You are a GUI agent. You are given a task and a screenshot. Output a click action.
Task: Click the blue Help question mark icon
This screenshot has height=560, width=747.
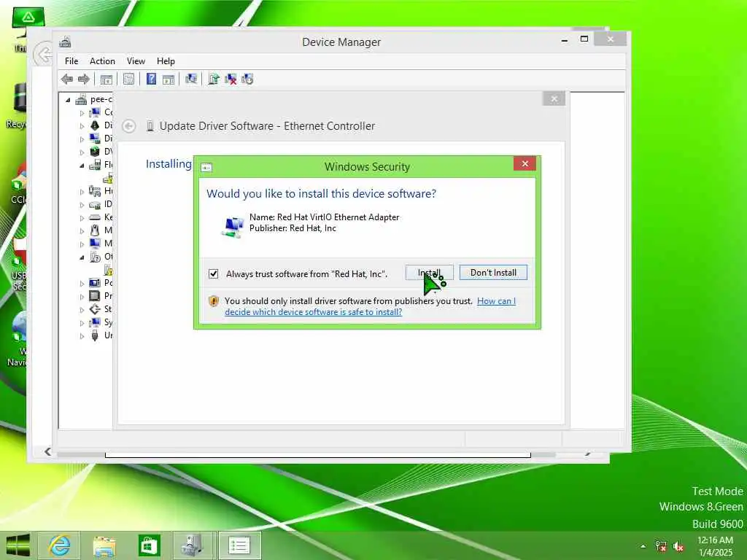151,79
